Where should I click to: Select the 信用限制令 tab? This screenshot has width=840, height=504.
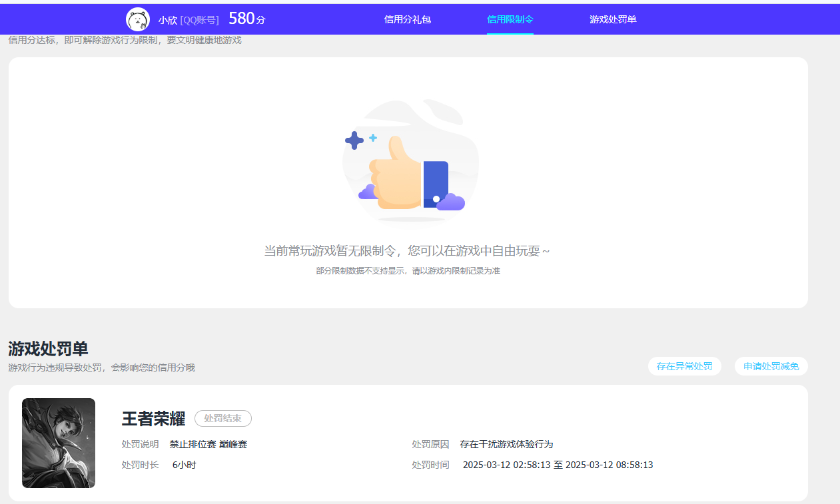click(510, 19)
